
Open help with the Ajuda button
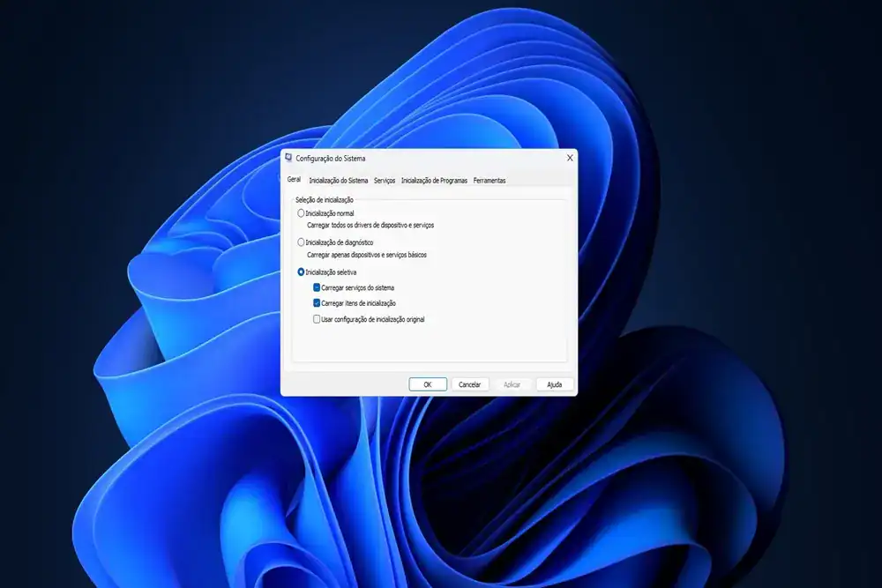[554, 384]
